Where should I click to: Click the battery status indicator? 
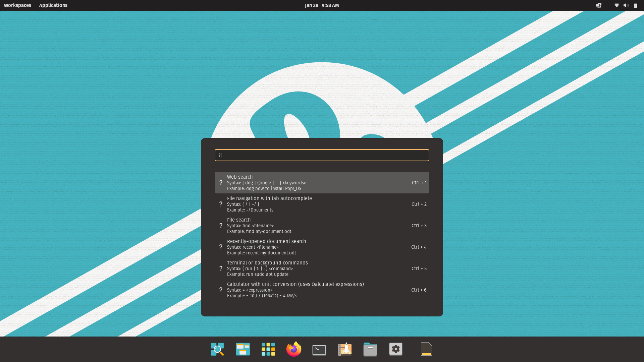pyautogui.click(x=635, y=5)
